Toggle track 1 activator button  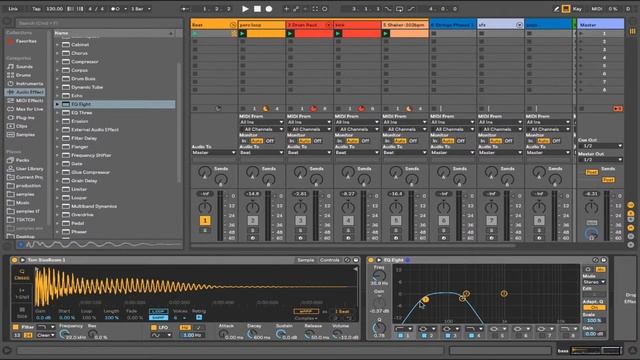tap(205, 221)
